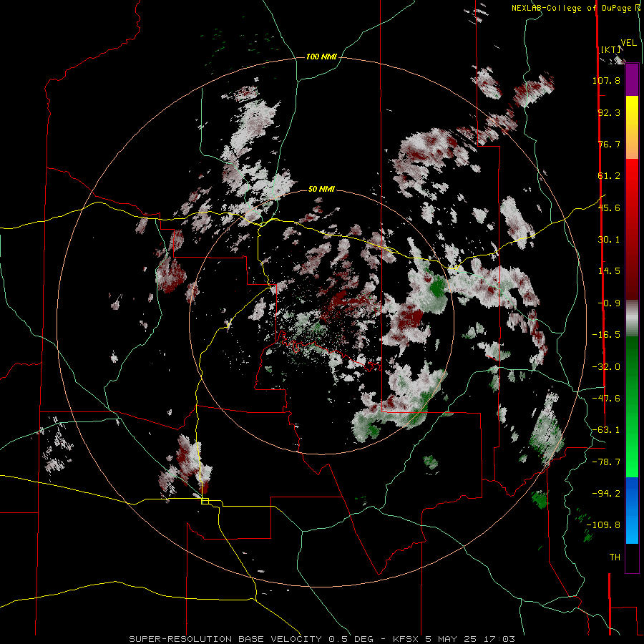Click the Super-Resolution Base Velocity caption
This screenshot has width=644, height=644.
[x=321, y=639]
